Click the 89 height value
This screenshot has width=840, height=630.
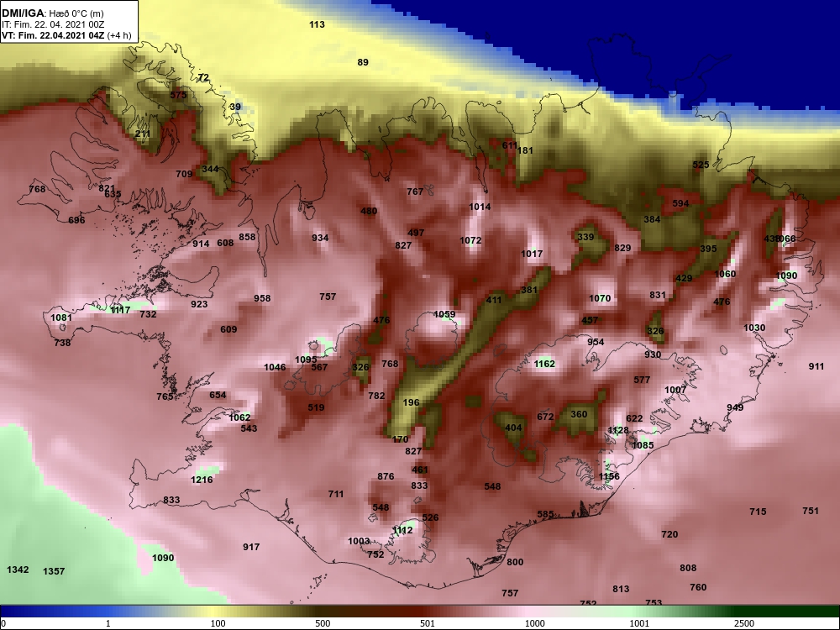363,62
